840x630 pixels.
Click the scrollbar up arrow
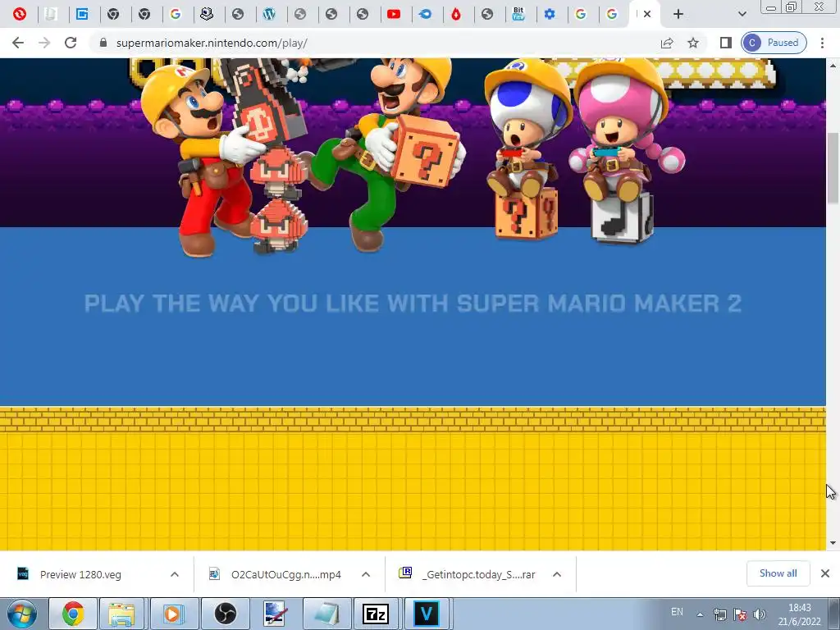pyautogui.click(x=833, y=66)
